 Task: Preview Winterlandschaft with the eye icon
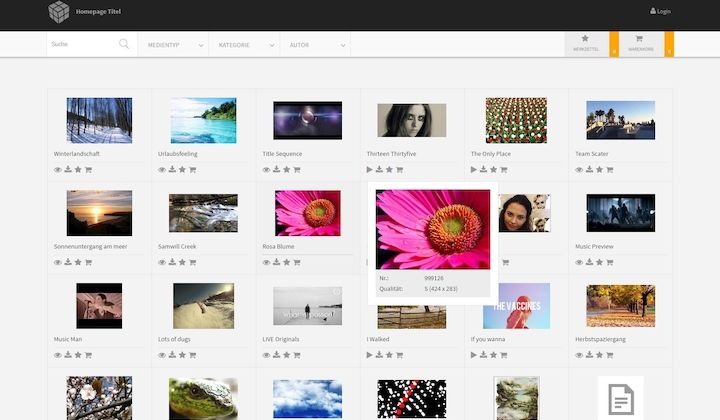click(x=58, y=170)
